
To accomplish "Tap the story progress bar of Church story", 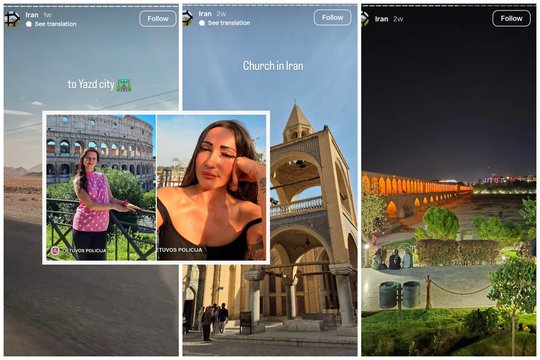I will click(x=270, y=5).
